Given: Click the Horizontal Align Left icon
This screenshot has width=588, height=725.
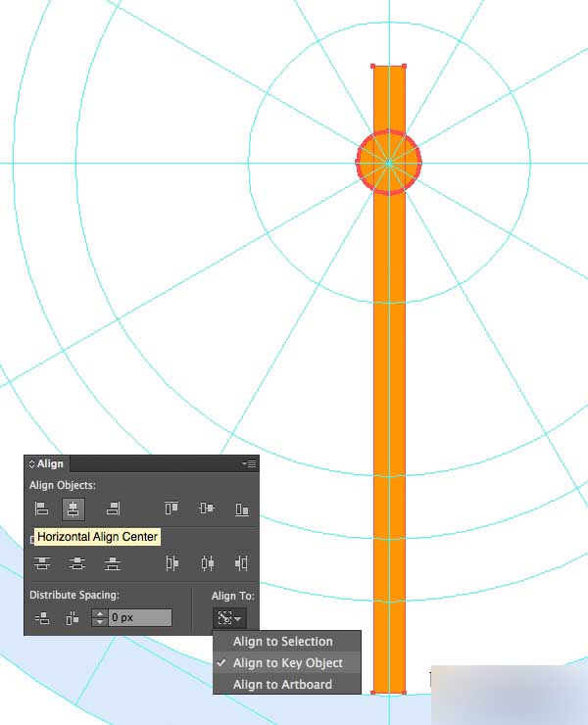Looking at the screenshot, I should tap(41, 509).
